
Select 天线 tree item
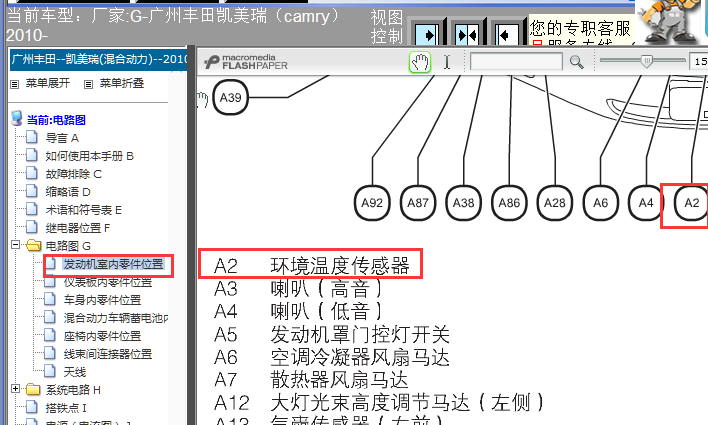pyautogui.click(x=75, y=372)
